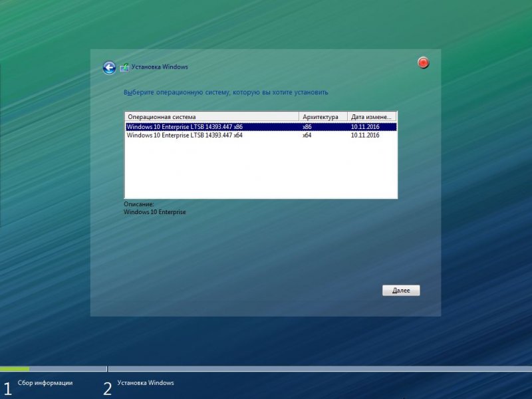Click the Установка Windows dialog title text
Screen dimensions: 532x399
(x=160, y=67)
